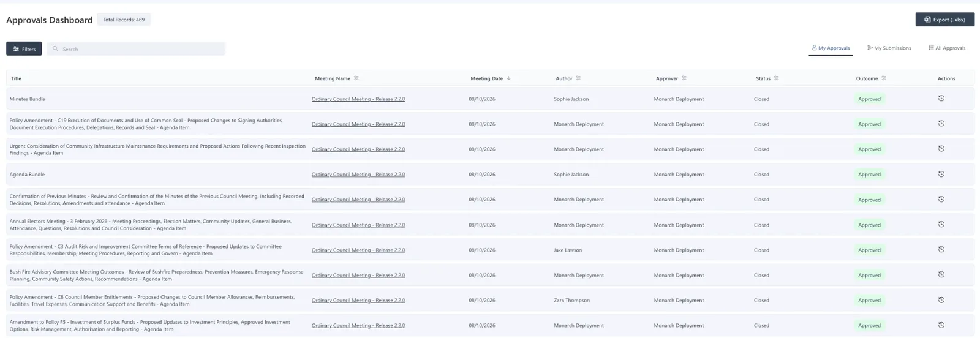Click Meeting Name column header
The image size is (980, 338).
click(333, 78)
